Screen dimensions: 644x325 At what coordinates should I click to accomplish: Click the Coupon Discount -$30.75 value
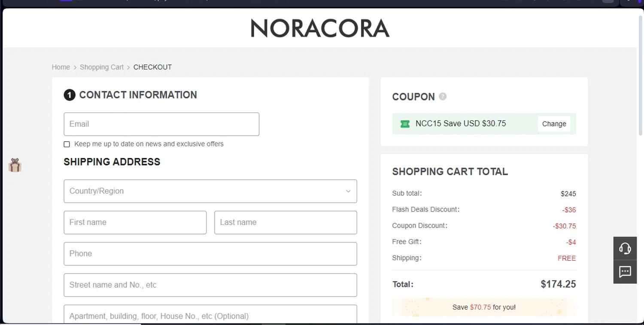pos(564,226)
